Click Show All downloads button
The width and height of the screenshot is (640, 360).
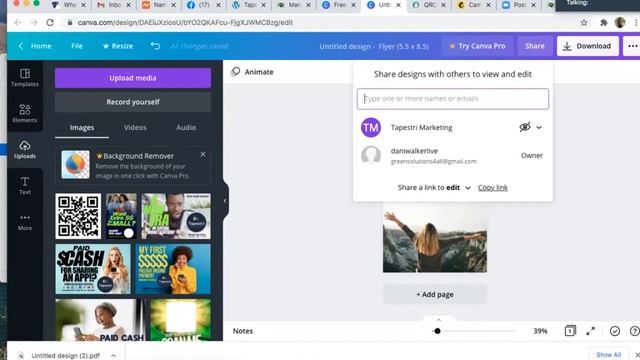pos(608,355)
